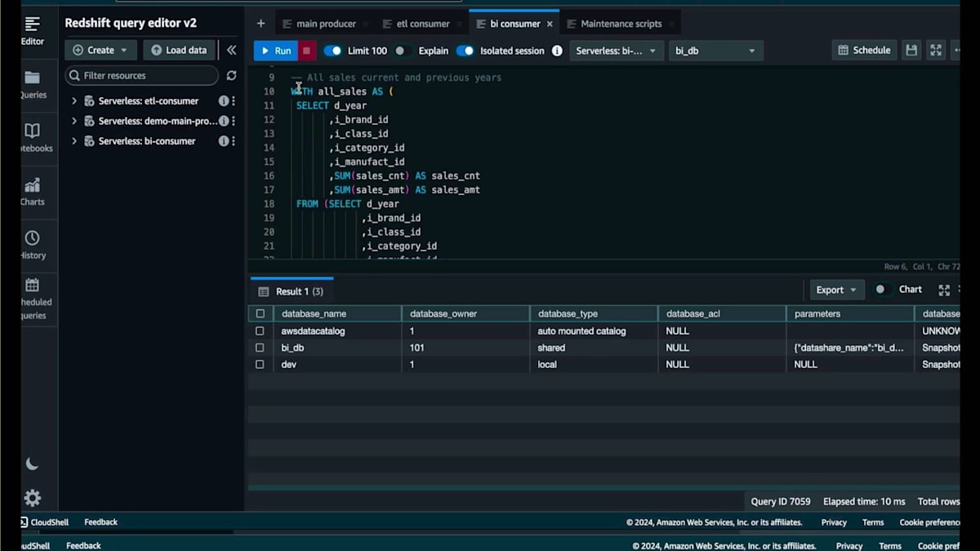Open the settings gear icon
The image size is (980, 551).
32,498
